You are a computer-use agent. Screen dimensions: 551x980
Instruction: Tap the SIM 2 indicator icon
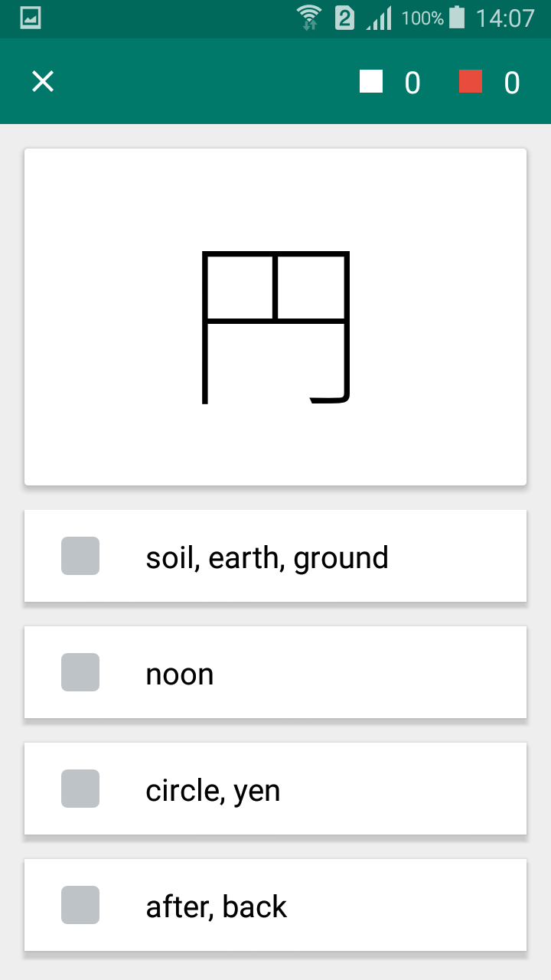click(345, 18)
